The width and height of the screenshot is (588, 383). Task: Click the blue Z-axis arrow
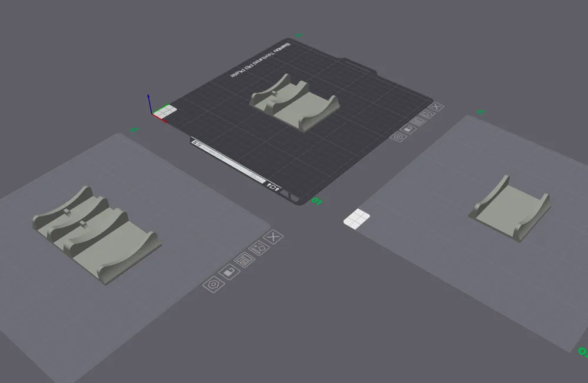click(149, 101)
